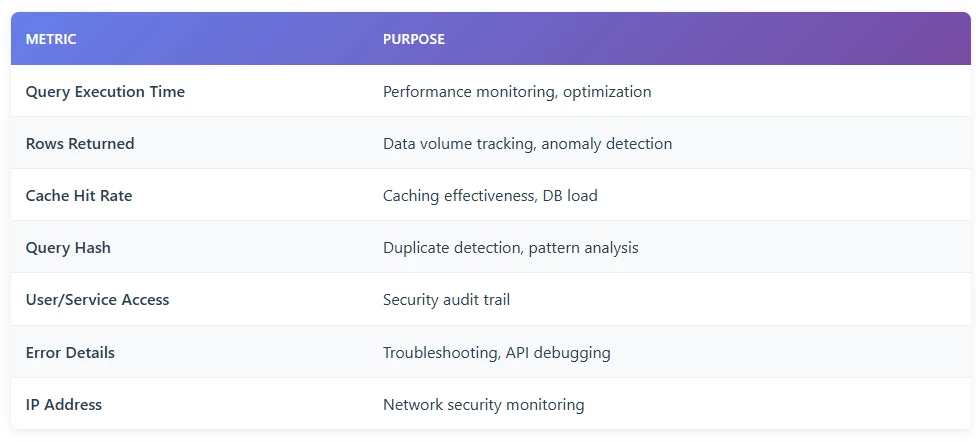Click the word Query in Query Hash
976x442 pixels.
pos(47,248)
